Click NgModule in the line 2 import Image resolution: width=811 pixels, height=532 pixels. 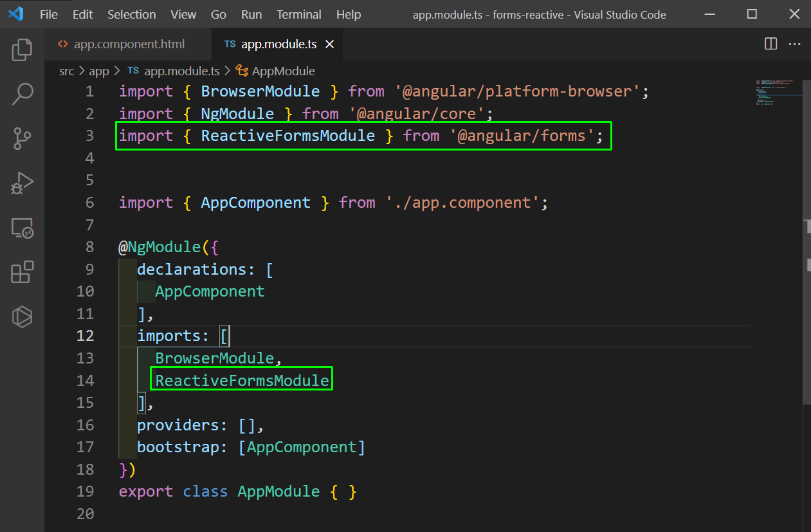point(237,114)
